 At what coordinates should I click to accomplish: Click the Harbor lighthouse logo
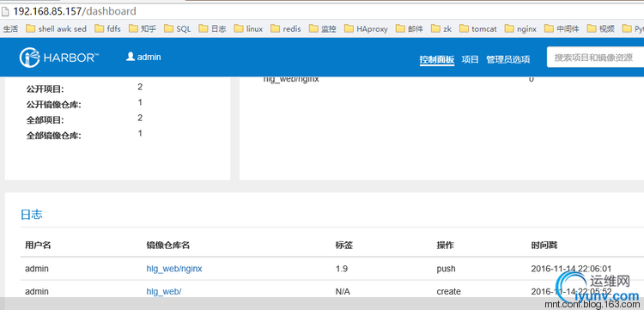(x=29, y=58)
